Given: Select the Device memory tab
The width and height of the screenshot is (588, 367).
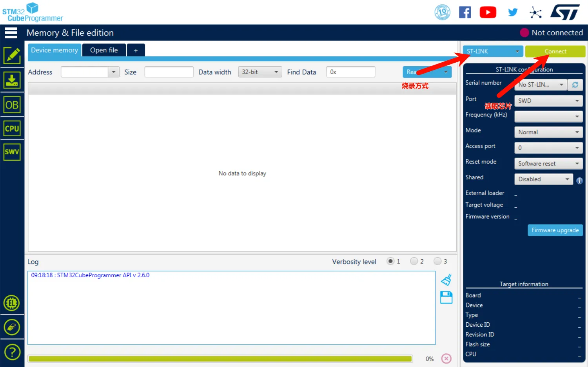Looking at the screenshot, I should tap(54, 50).
